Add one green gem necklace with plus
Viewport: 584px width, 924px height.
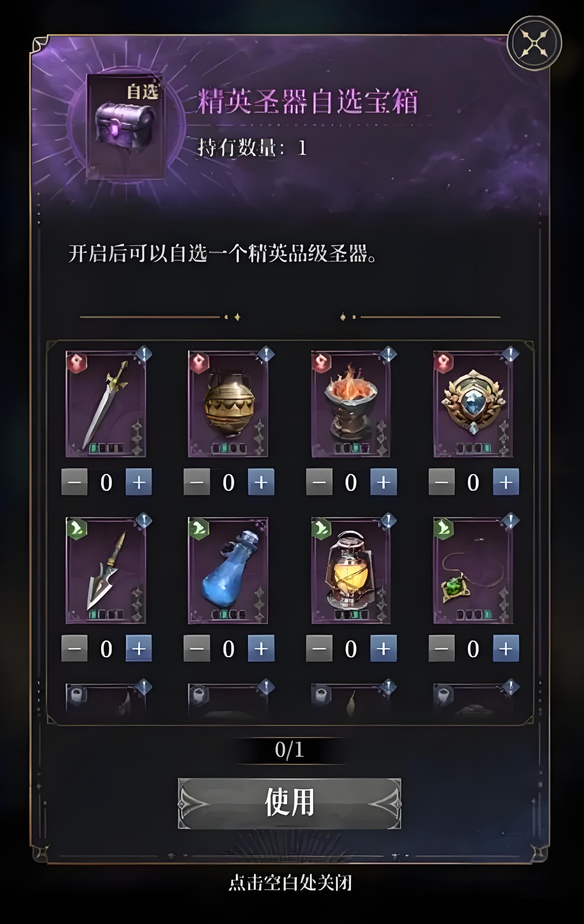(x=506, y=648)
